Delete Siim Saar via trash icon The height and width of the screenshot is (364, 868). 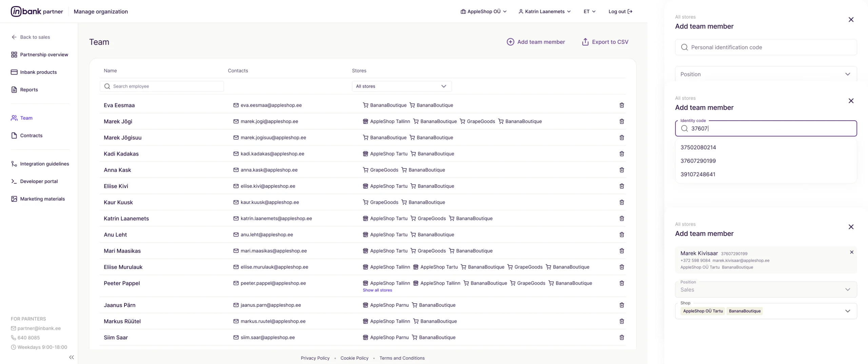click(x=622, y=338)
